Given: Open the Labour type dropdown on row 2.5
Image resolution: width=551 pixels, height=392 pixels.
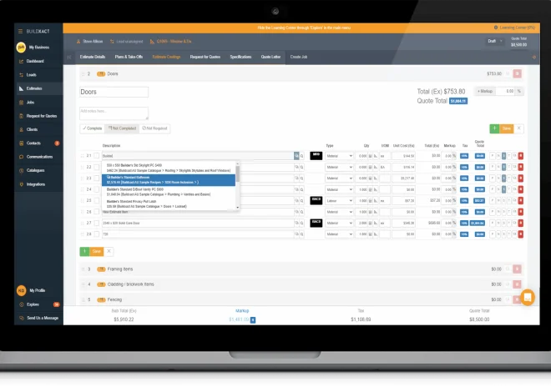Looking at the screenshot, I should tap(339, 201).
